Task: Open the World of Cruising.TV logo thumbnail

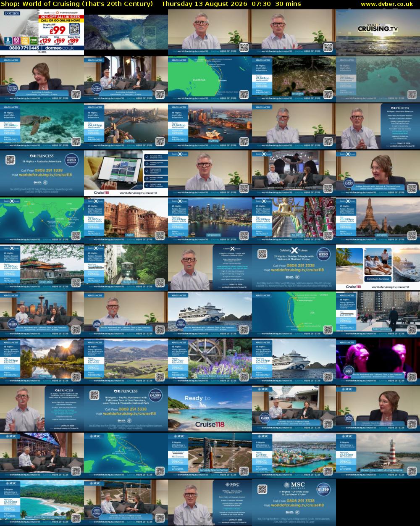Action: coord(378,32)
